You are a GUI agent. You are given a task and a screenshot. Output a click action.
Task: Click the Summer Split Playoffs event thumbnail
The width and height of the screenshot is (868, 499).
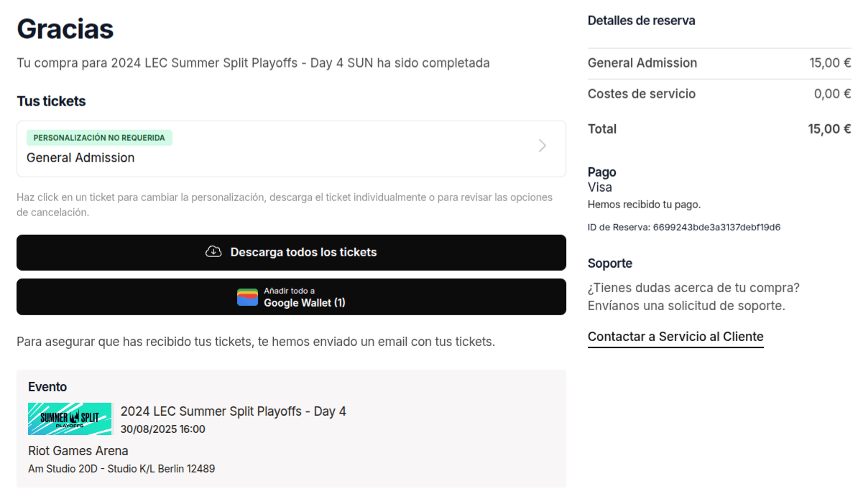70,419
